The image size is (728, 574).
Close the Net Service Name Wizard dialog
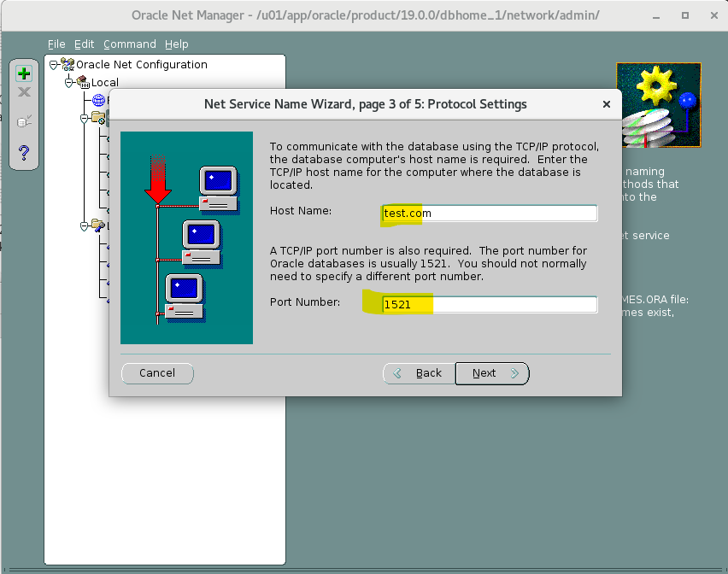click(x=606, y=104)
